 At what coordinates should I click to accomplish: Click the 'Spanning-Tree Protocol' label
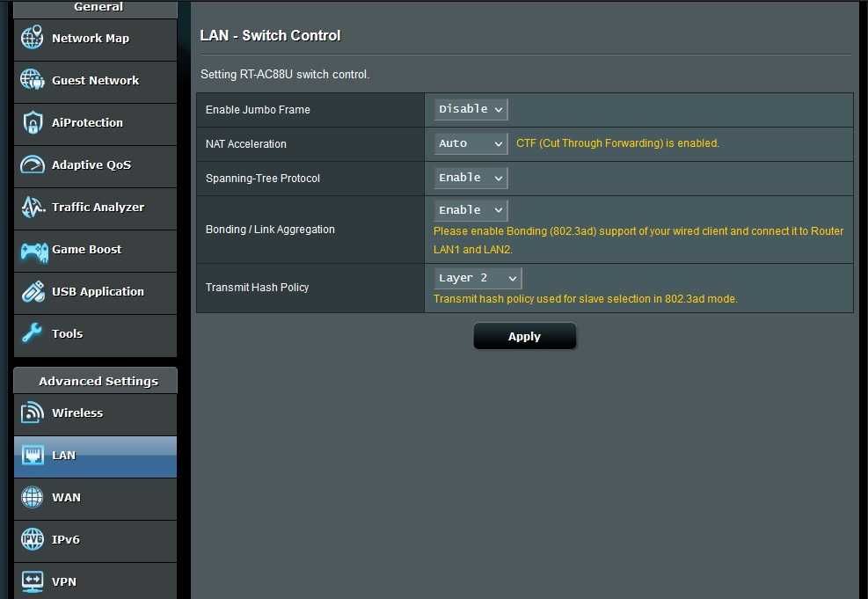(262, 179)
